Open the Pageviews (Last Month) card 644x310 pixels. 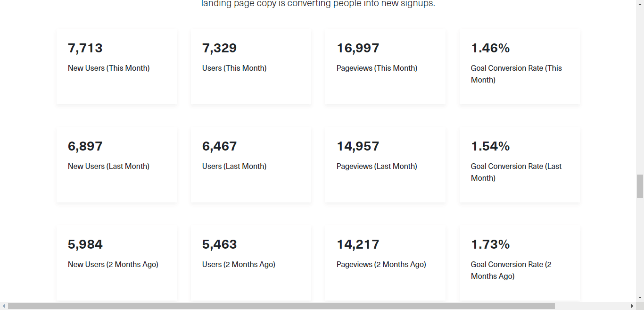[x=385, y=164]
